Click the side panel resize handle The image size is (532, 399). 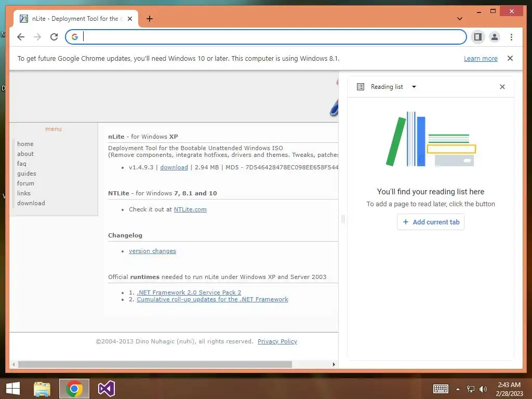click(343, 219)
